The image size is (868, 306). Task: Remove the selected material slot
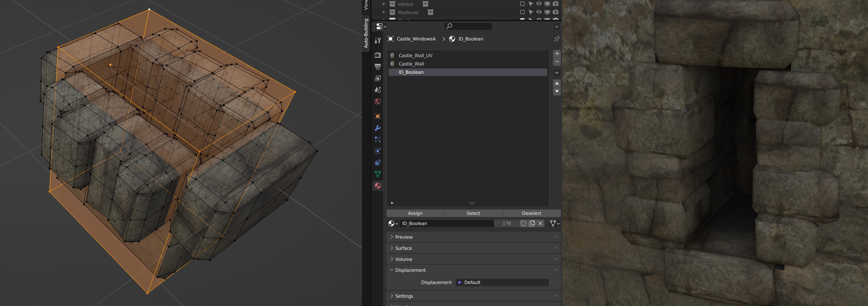click(557, 62)
